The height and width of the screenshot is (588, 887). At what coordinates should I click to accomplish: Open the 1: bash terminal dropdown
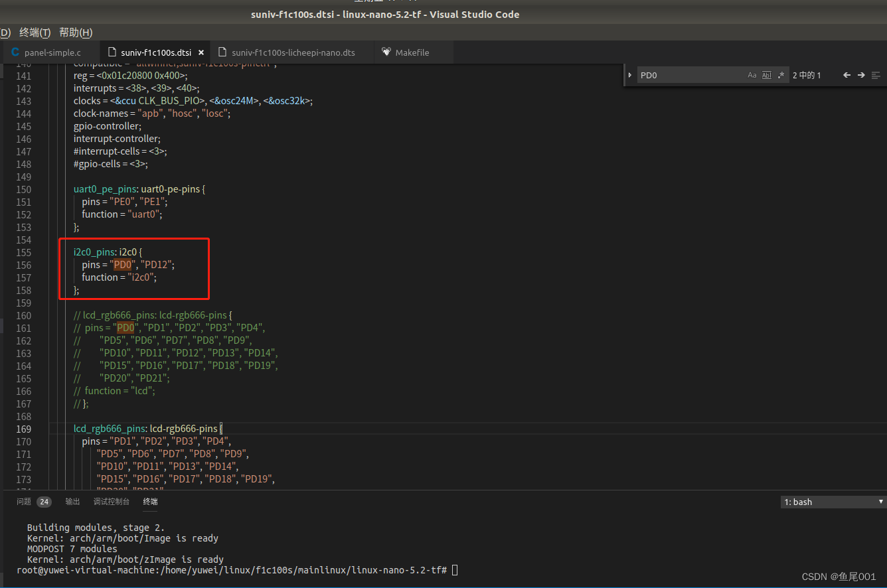pos(833,502)
